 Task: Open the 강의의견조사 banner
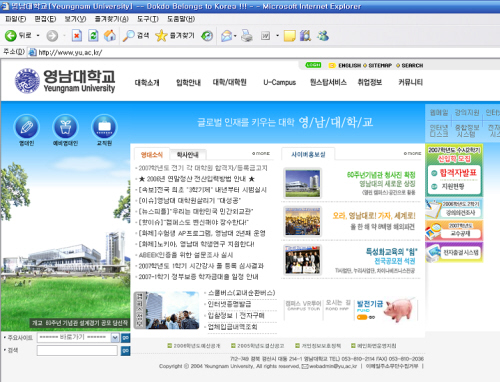454,209
